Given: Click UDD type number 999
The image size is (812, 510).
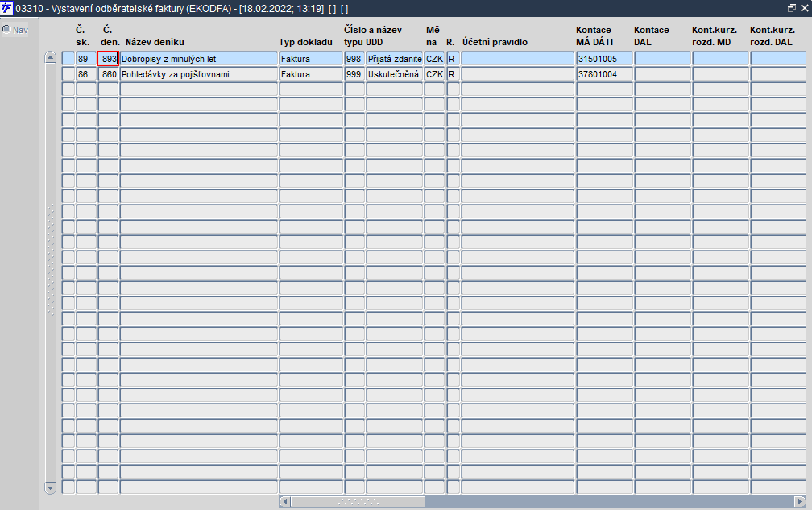Looking at the screenshot, I should tap(354, 74).
